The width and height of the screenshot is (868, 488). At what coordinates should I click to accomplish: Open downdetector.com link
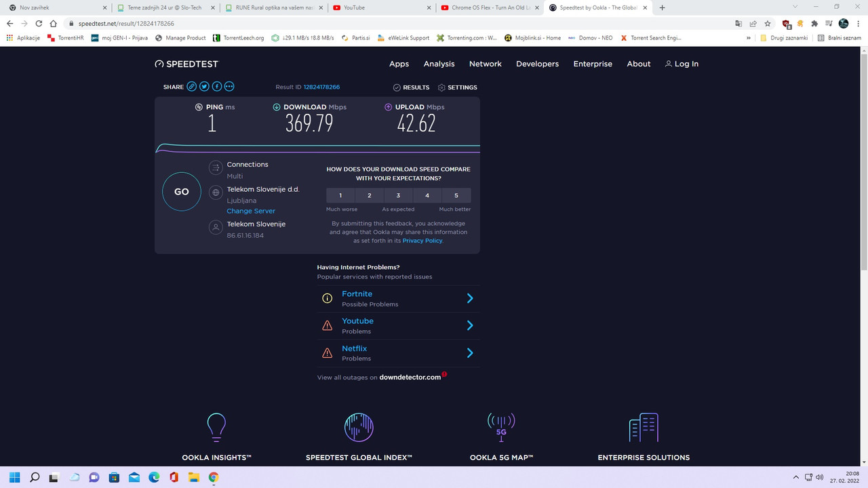point(410,377)
